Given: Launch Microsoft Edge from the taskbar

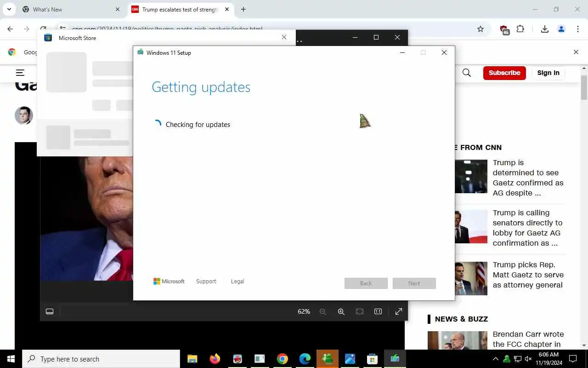Looking at the screenshot, I should (305, 359).
